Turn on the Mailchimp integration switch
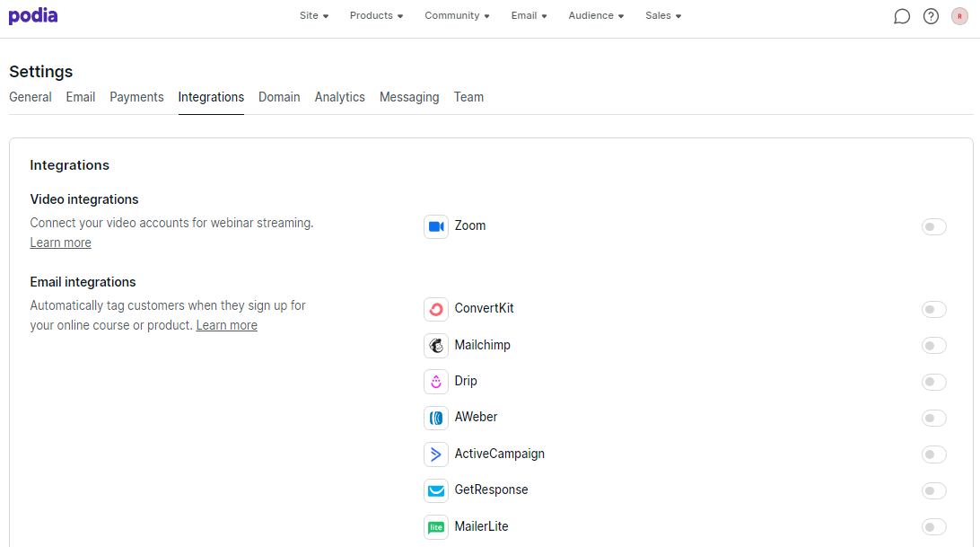This screenshot has height=547, width=980. pos(933,345)
